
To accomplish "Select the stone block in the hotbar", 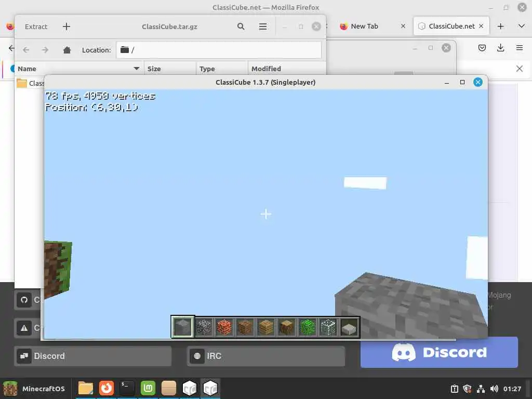I will 182,327.
